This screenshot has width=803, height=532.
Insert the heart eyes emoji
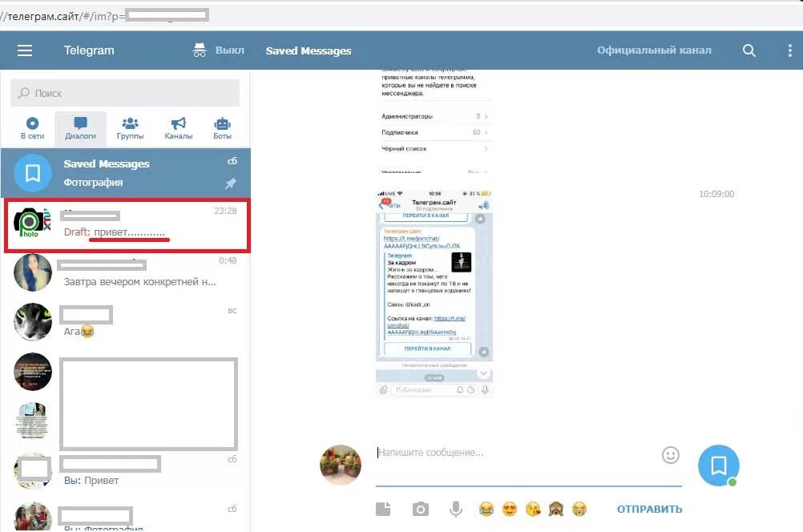pyautogui.click(x=510, y=509)
